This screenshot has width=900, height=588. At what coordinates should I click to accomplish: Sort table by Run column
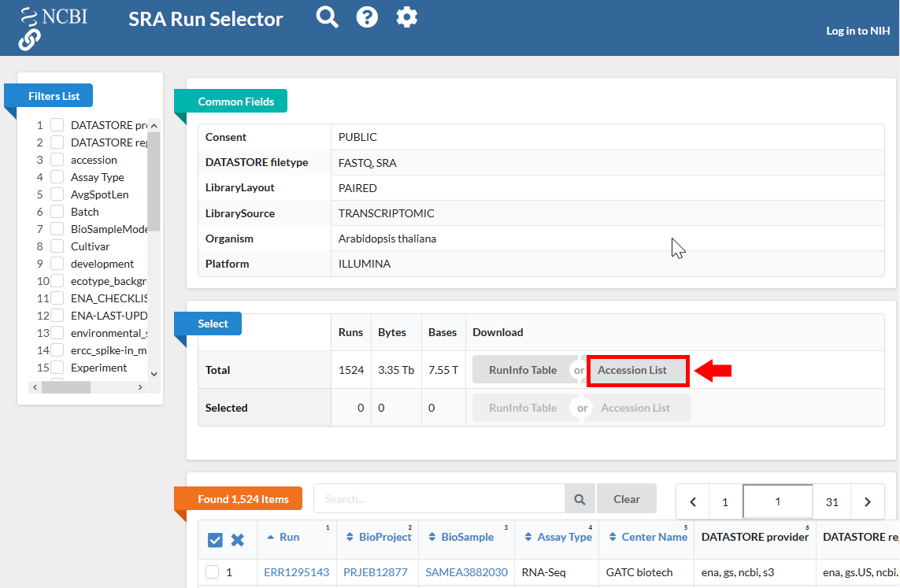point(283,537)
